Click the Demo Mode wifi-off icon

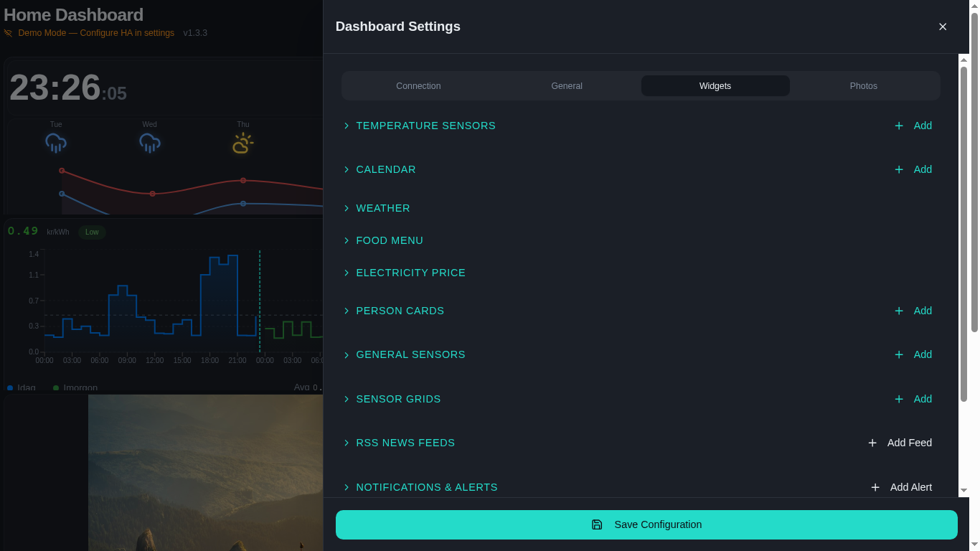(x=9, y=33)
